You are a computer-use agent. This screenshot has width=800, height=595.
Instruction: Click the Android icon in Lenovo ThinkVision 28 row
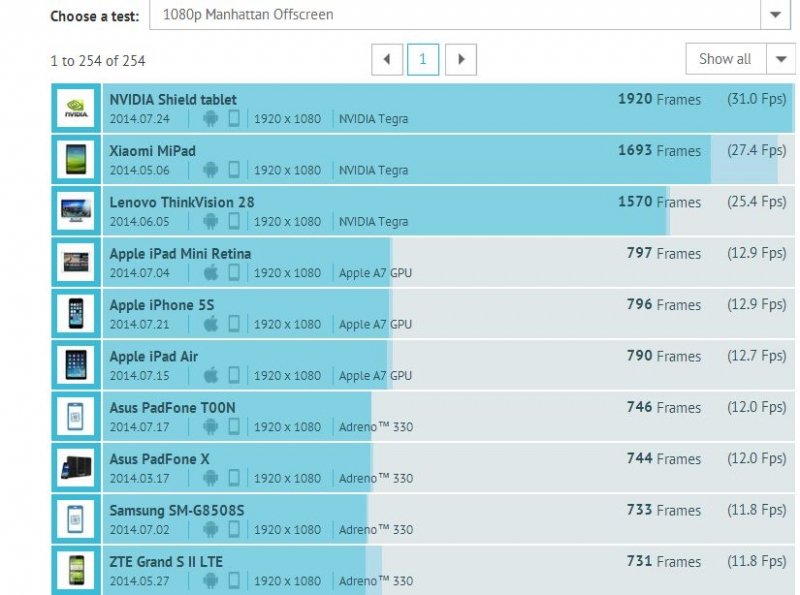coord(210,221)
